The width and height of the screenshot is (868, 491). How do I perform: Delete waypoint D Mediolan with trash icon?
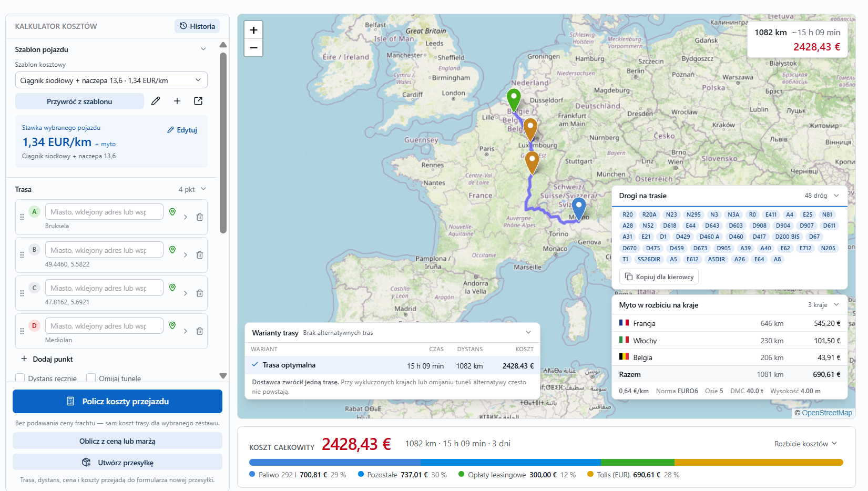click(x=200, y=331)
